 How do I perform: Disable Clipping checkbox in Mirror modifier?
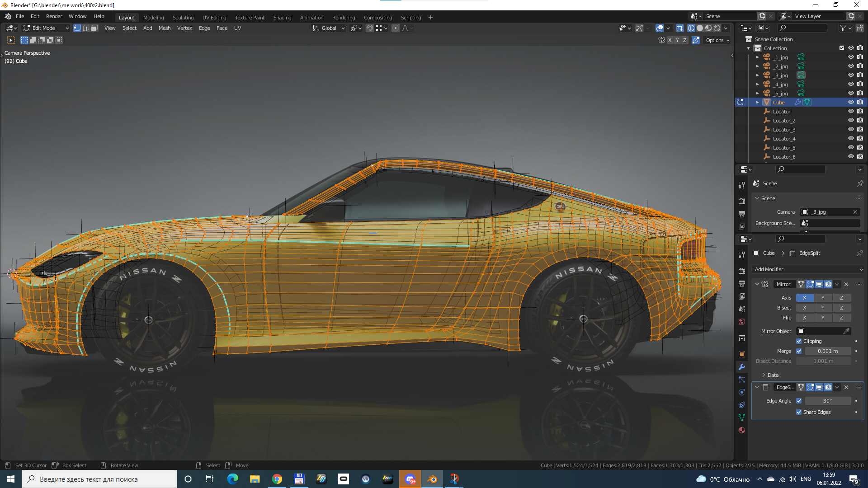tap(799, 341)
